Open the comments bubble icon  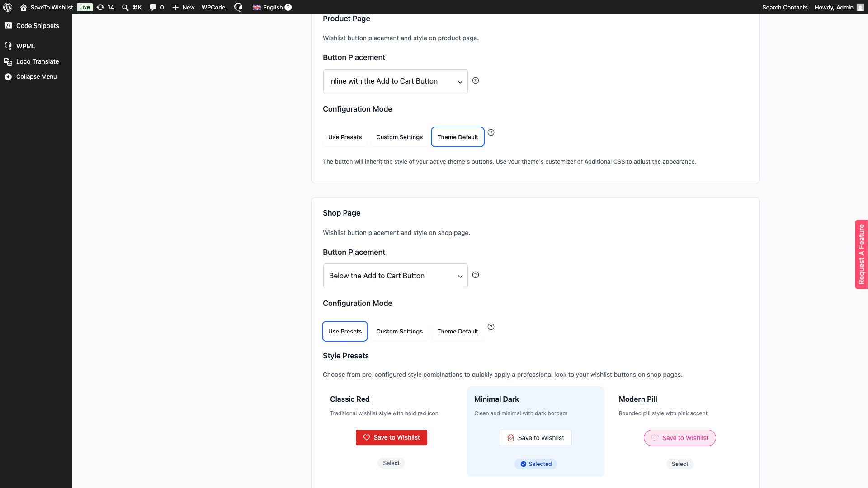tap(153, 7)
